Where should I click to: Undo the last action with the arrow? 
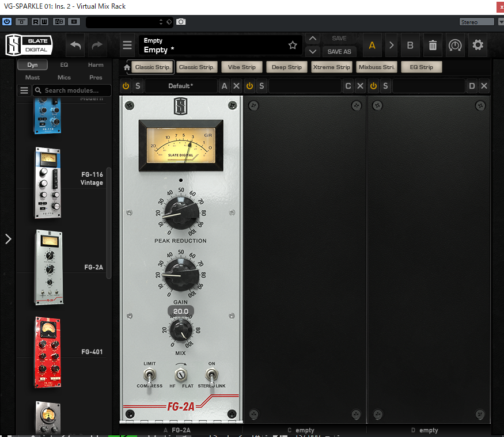pyautogui.click(x=75, y=45)
